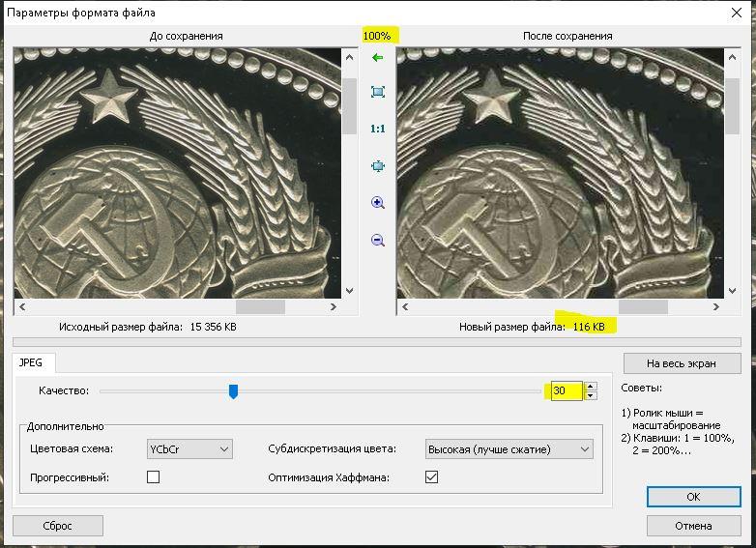Click the 116 KB new file size value
The height and width of the screenshot is (548, 756).
click(589, 327)
